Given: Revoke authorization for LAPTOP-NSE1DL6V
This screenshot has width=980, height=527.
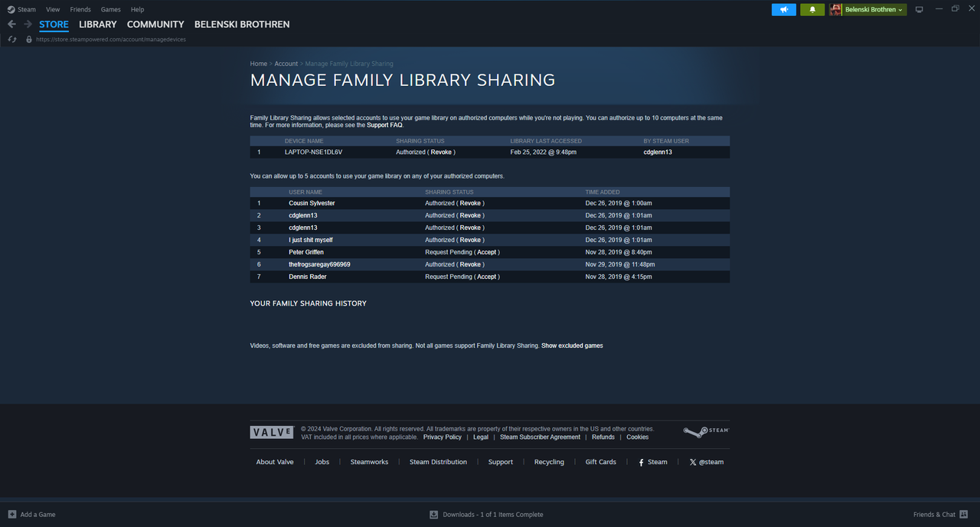Looking at the screenshot, I should [x=442, y=152].
